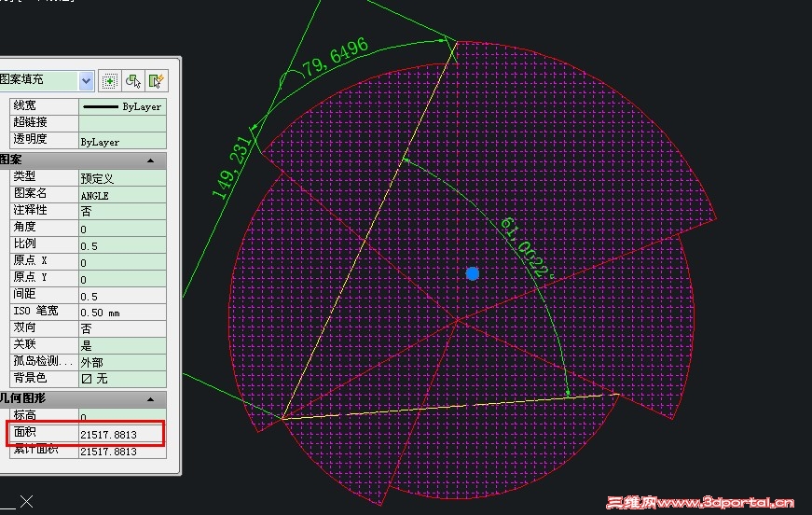Open the 图案填充 object type dropdown
This screenshot has width=812, height=515.
(86, 81)
